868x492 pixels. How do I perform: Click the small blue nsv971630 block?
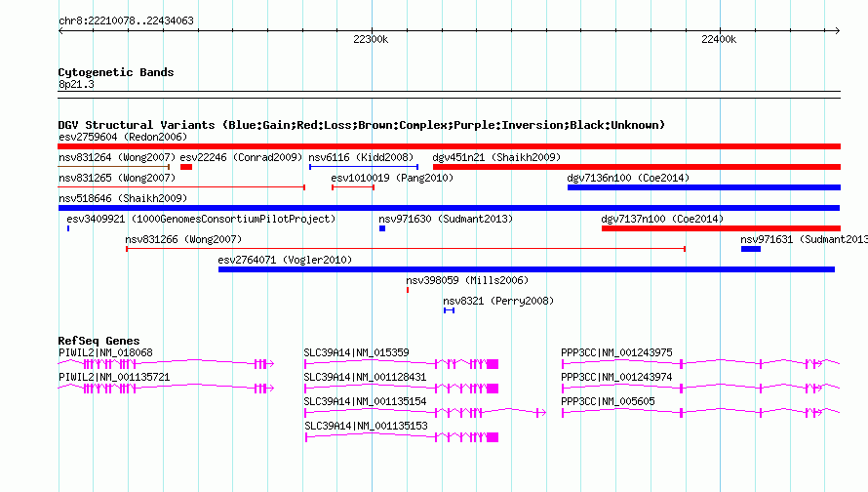[x=382, y=228]
